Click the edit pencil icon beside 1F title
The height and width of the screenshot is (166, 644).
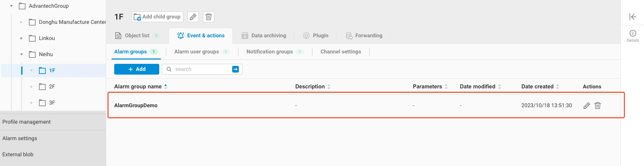click(193, 17)
